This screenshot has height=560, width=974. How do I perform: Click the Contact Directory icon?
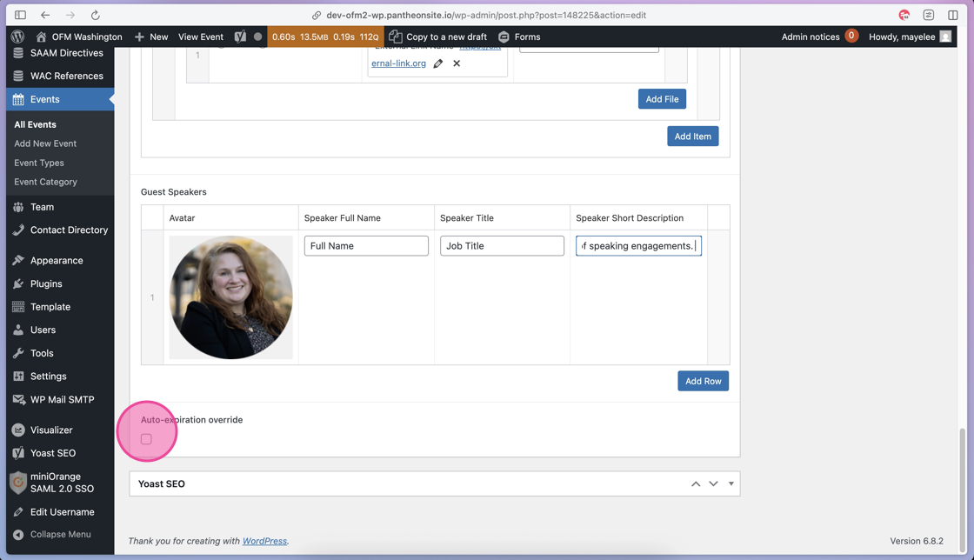click(18, 230)
